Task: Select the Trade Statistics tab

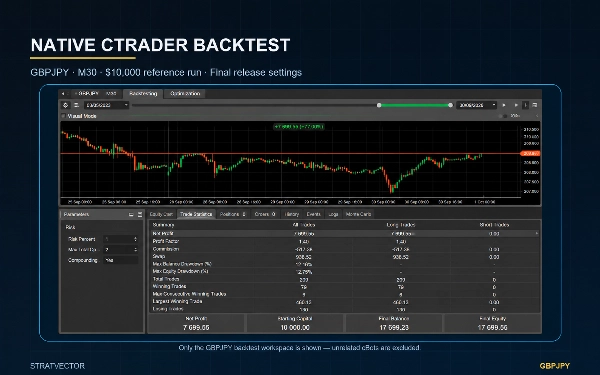Action: pos(196,214)
